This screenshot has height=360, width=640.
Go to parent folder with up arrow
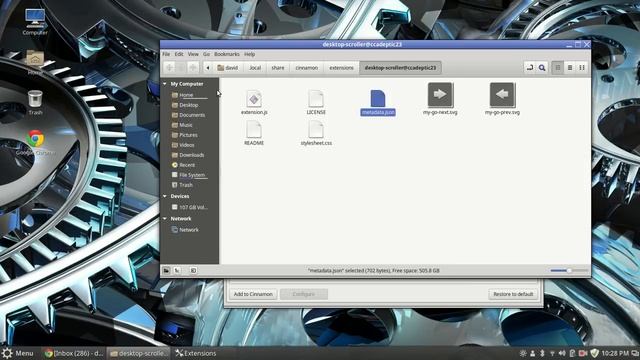click(193, 68)
